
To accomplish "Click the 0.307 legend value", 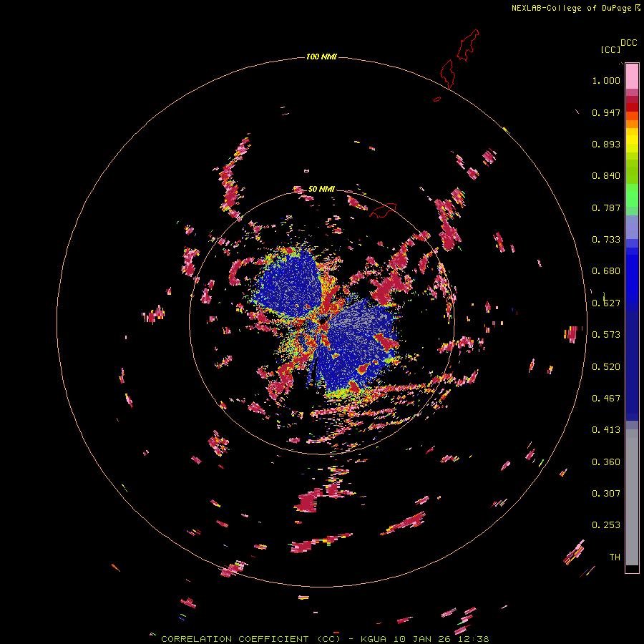I will (606, 494).
